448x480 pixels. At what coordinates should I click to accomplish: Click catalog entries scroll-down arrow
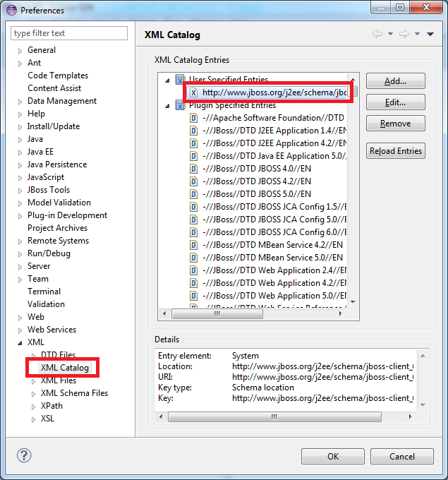pos(353,302)
